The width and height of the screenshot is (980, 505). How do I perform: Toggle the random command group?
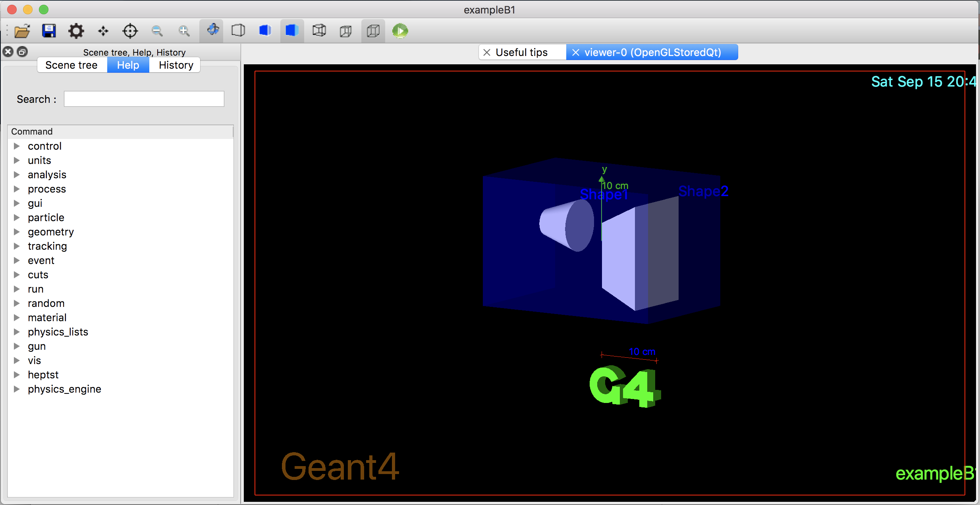point(15,303)
